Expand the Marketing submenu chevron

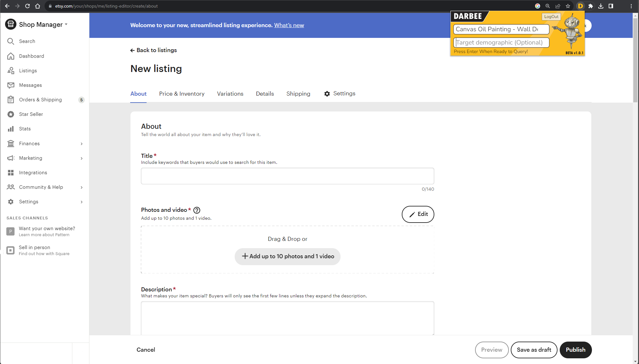click(81, 158)
